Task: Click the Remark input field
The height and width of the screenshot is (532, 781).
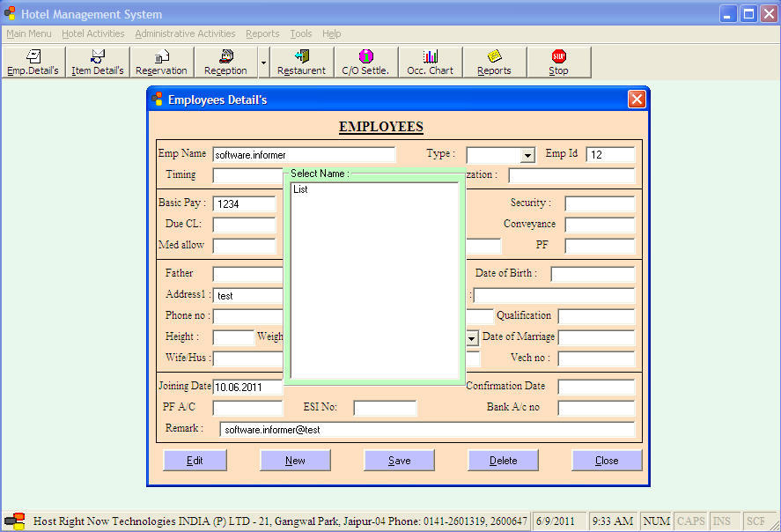Action: coord(427,430)
